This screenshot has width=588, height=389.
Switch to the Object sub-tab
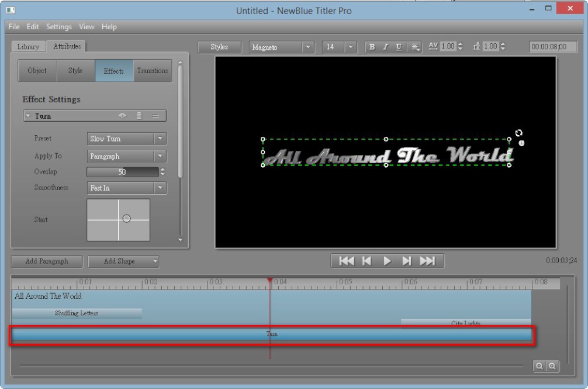(x=37, y=71)
